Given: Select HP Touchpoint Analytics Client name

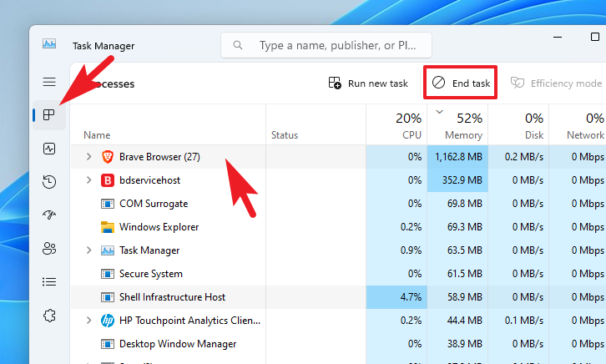Looking at the screenshot, I should pos(189,321).
